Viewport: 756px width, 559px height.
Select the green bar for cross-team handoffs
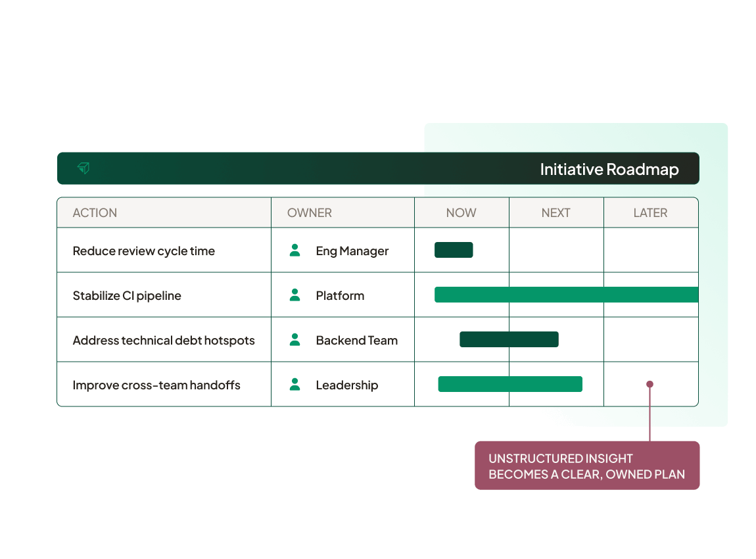click(x=510, y=384)
